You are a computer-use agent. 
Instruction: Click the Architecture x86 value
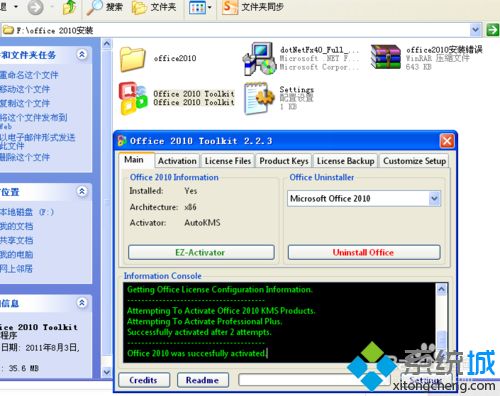tap(190, 207)
